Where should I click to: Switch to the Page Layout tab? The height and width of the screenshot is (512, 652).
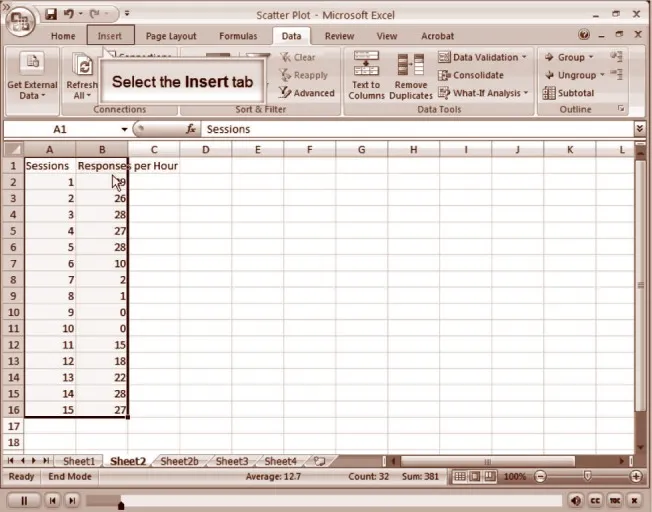pos(171,36)
